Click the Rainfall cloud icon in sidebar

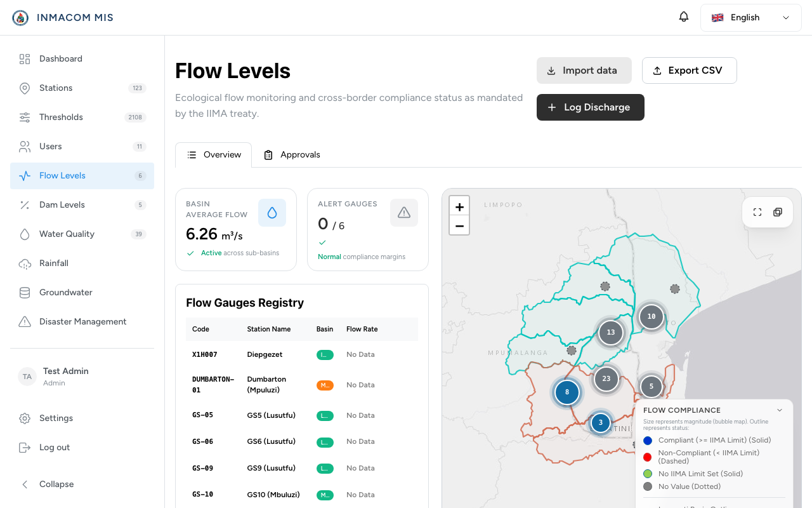click(x=25, y=264)
